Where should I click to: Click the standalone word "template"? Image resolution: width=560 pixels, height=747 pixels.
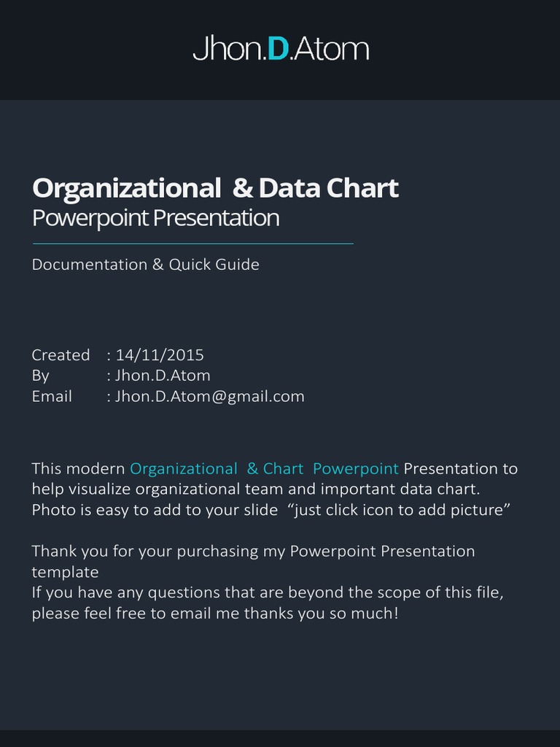click(x=65, y=571)
